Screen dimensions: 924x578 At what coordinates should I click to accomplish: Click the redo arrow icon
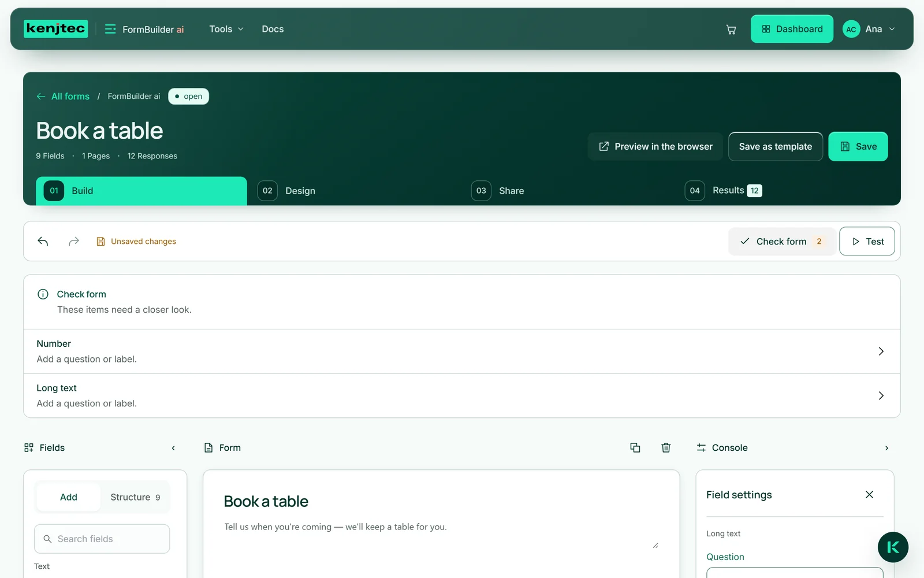coord(74,241)
